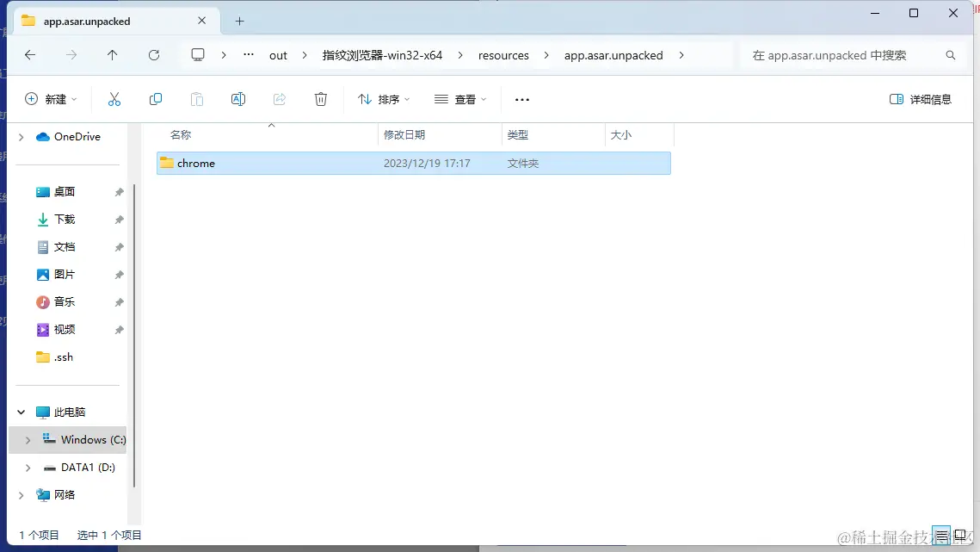Switch to large thumbnails view icon in status bar

pos(960,535)
